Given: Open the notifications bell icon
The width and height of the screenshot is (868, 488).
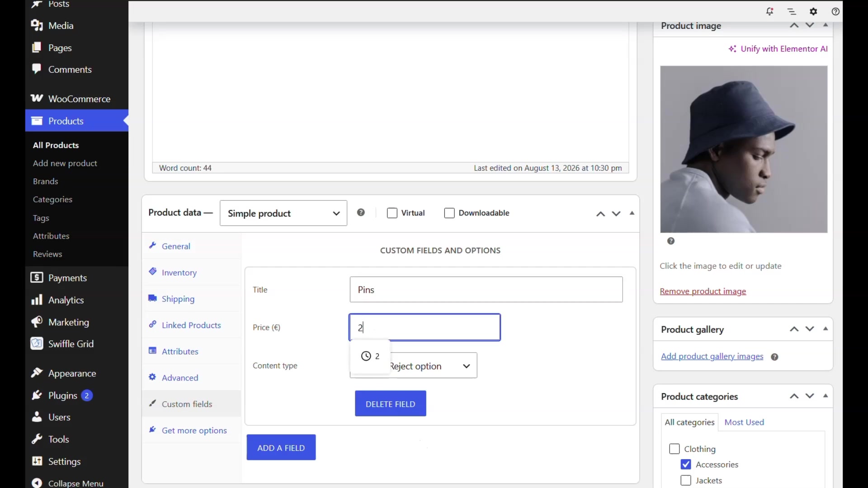Looking at the screenshot, I should point(769,11).
